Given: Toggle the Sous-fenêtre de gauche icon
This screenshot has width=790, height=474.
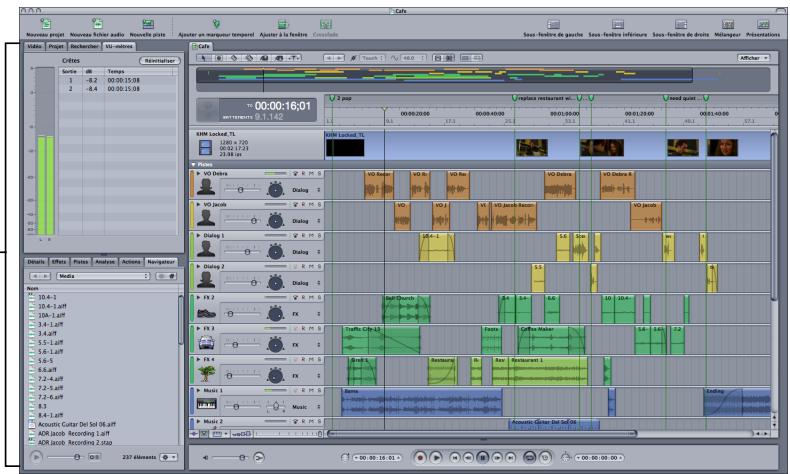Looking at the screenshot, I should coord(553,24).
